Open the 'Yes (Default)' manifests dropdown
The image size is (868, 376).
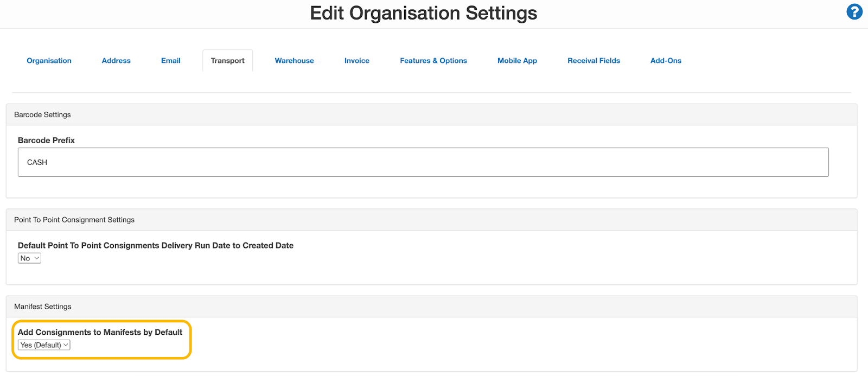click(x=44, y=345)
